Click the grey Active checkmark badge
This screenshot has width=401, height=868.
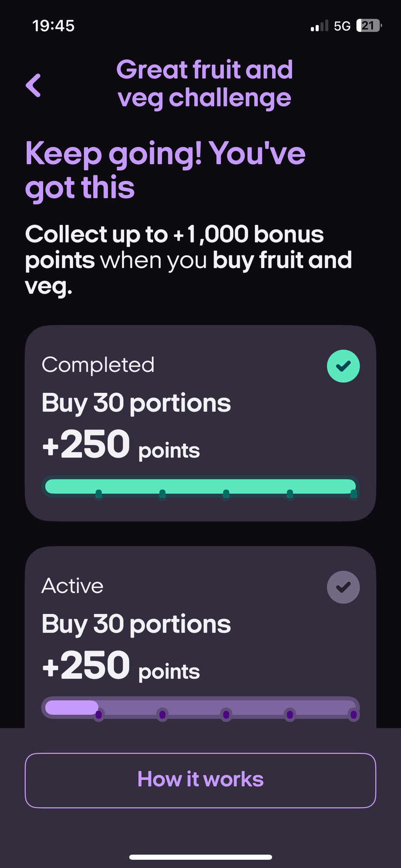[x=343, y=587]
